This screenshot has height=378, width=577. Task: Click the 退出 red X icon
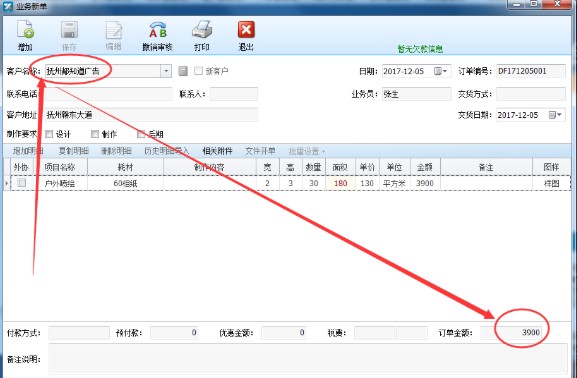point(246,30)
